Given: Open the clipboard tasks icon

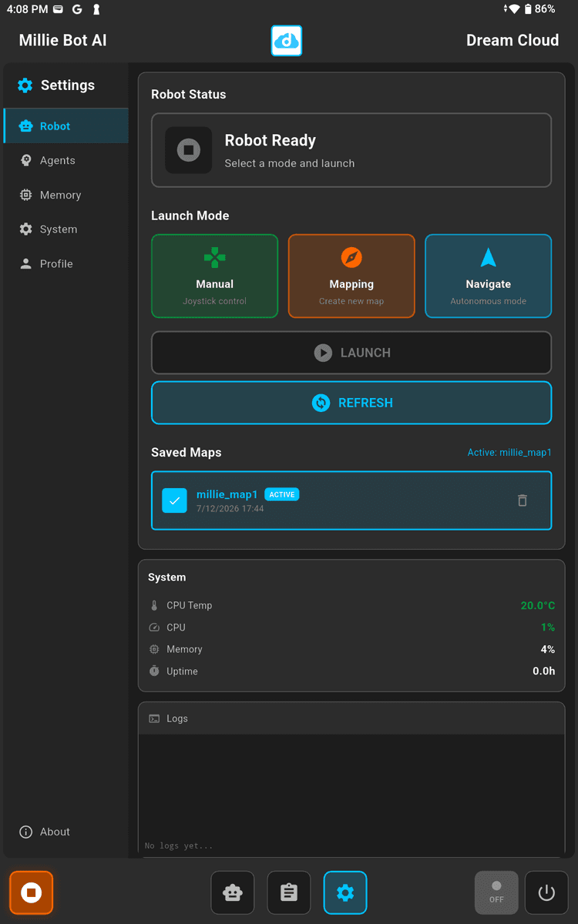Looking at the screenshot, I should coord(289,892).
